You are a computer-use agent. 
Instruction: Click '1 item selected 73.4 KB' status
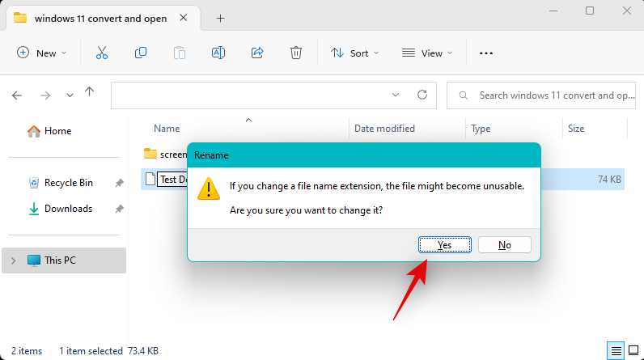pyautogui.click(x=109, y=351)
